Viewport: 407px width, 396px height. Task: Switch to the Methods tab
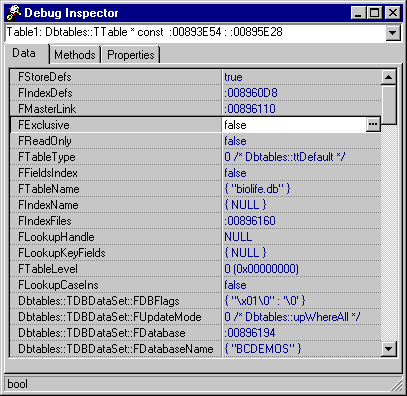[75, 55]
